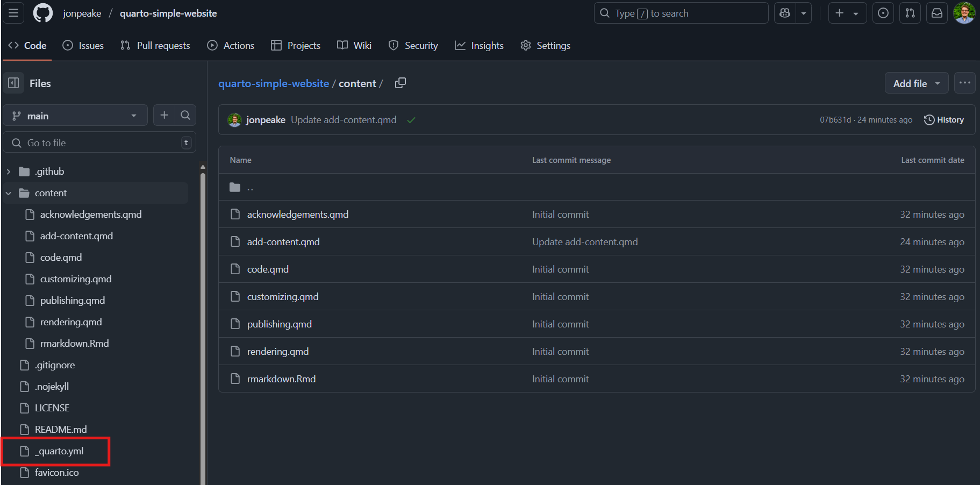Open the notifications inbox icon
Image resolution: width=980 pixels, height=485 pixels.
(x=937, y=13)
